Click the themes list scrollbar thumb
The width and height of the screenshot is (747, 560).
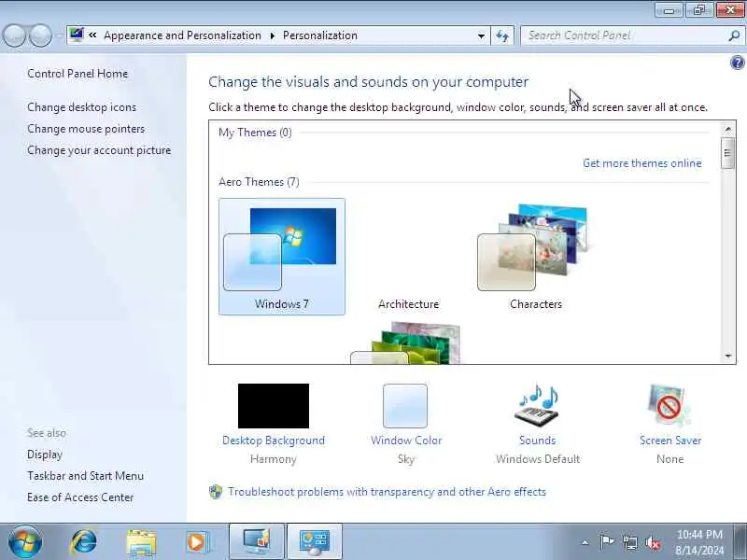[727, 153]
